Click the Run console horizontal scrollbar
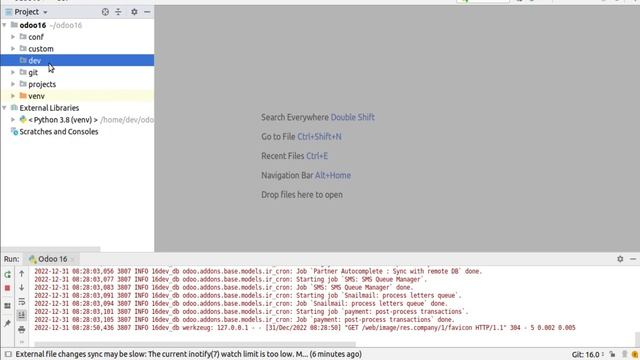640x360 pixels. coord(195,344)
